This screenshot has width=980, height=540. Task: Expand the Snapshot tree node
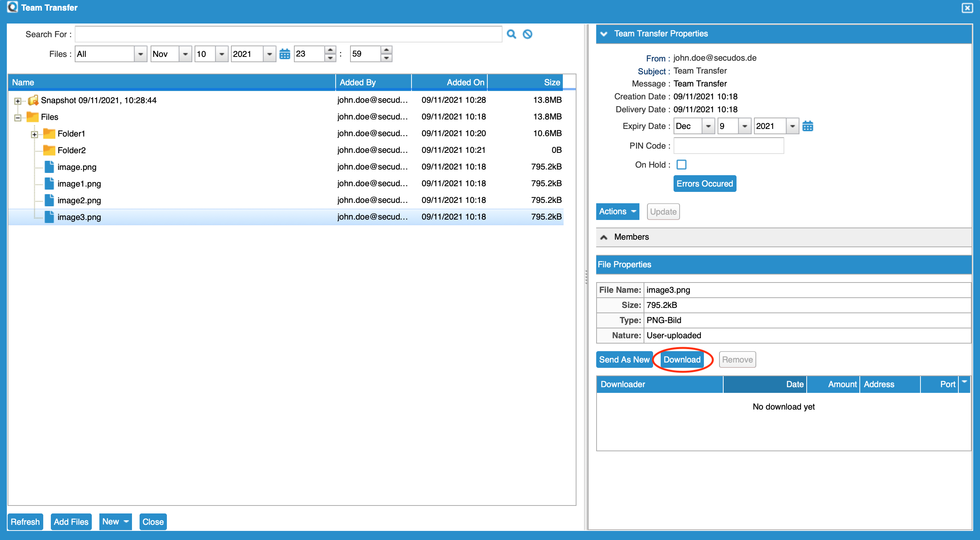17,101
